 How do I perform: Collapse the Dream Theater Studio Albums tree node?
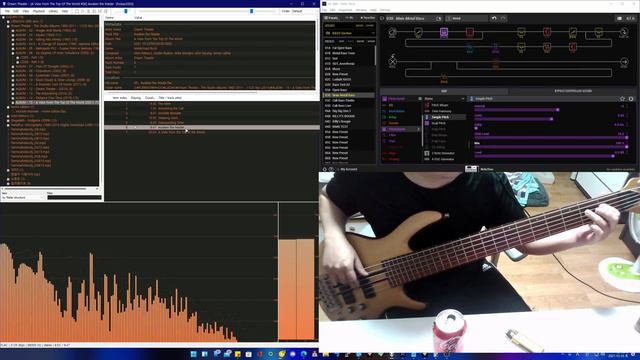coord(8,26)
